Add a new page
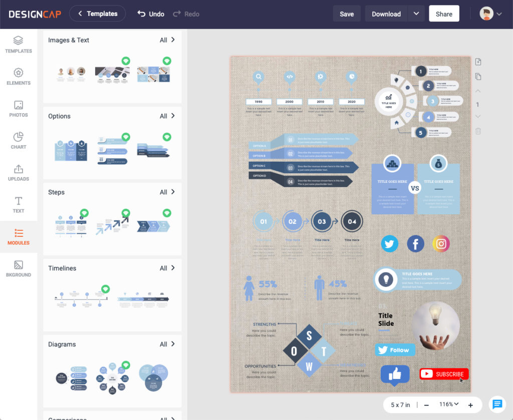The width and height of the screenshot is (513, 420). click(x=478, y=62)
